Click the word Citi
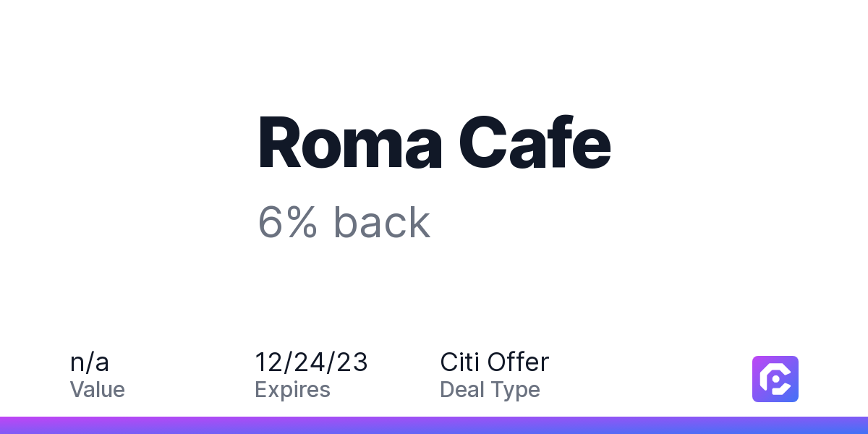 coord(460,362)
